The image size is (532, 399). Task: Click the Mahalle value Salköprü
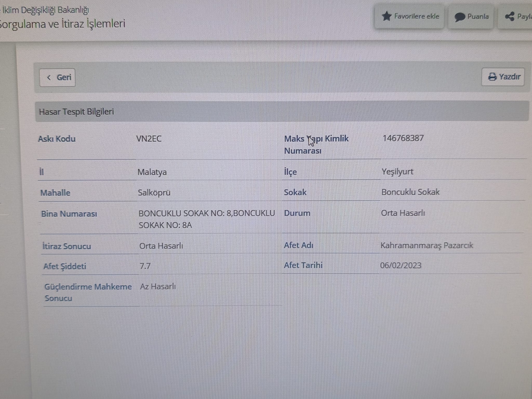[x=154, y=193]
